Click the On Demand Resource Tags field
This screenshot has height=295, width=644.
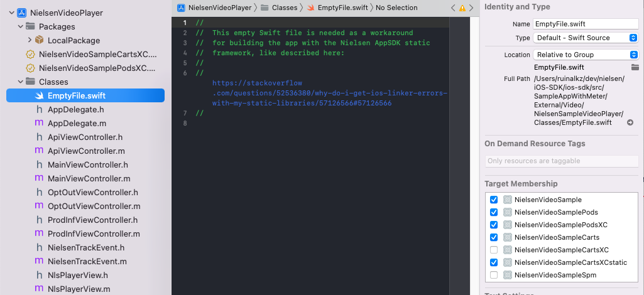(562, 161)
